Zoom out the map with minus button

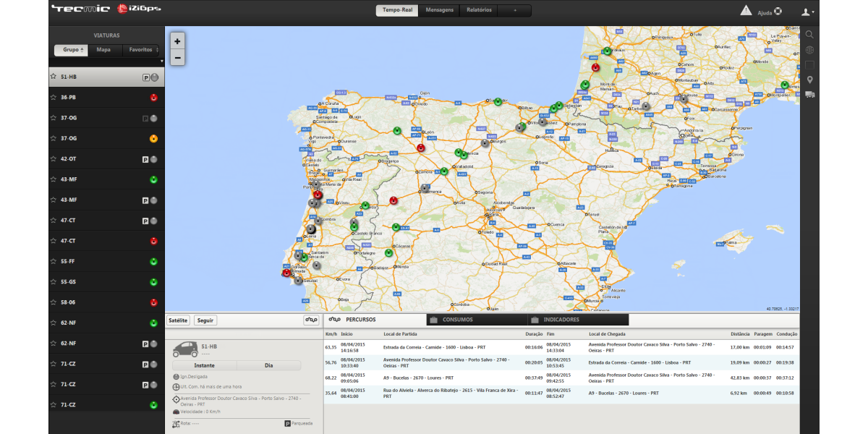point(177,59)
